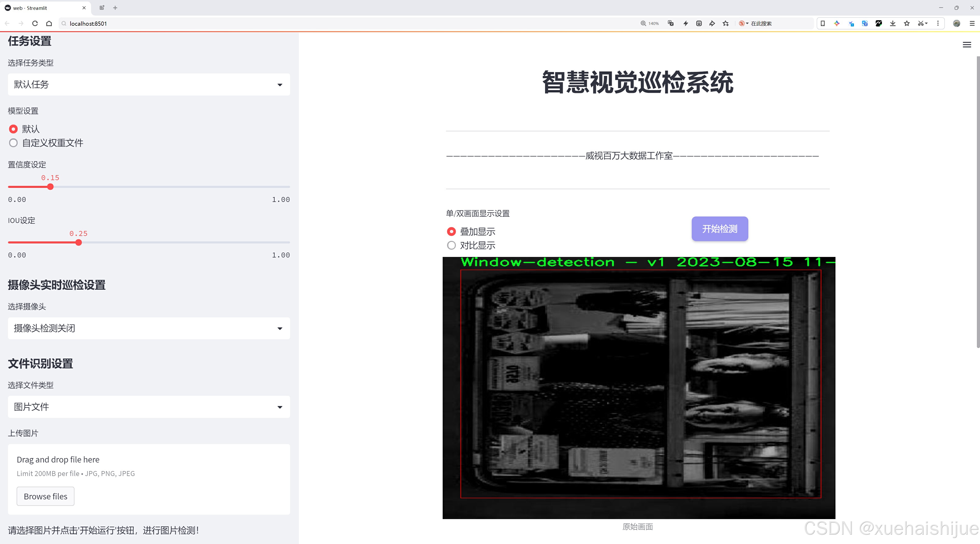Open the Sogou search engine selector
This screenshot has height=544, width=980.
tap(743, 24)
